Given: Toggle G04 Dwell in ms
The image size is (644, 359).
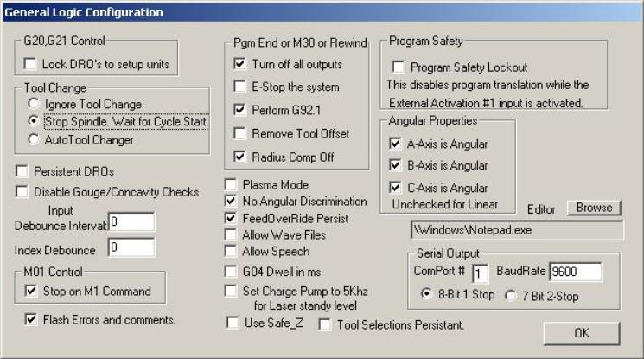Looking at the screenshot, I should point(231,272).
